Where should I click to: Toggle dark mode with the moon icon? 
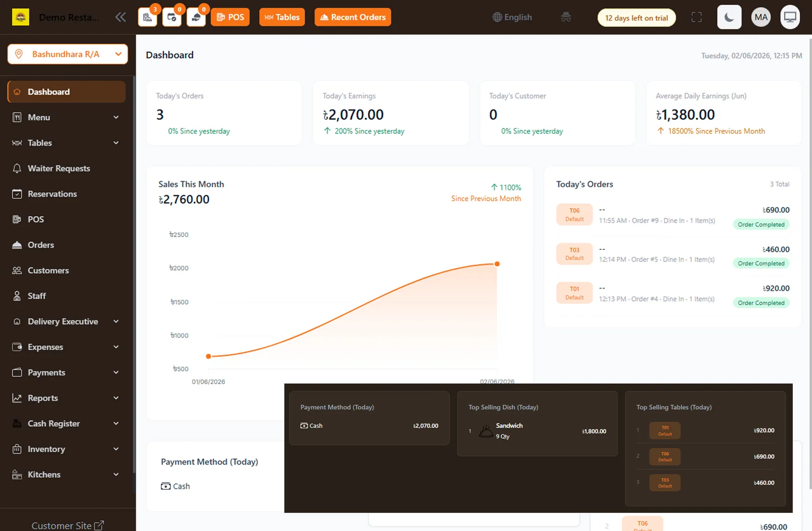pos(729,17)
